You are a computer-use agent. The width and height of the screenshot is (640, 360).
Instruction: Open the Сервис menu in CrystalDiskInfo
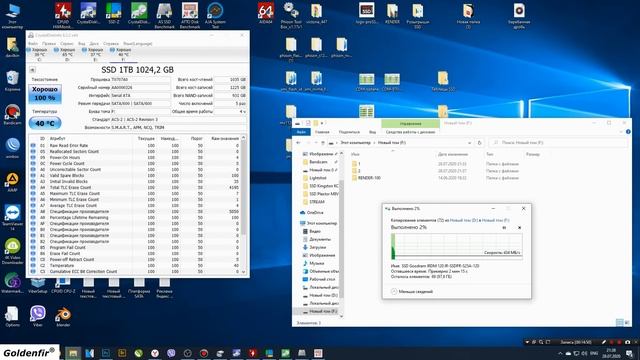(67, 43)
